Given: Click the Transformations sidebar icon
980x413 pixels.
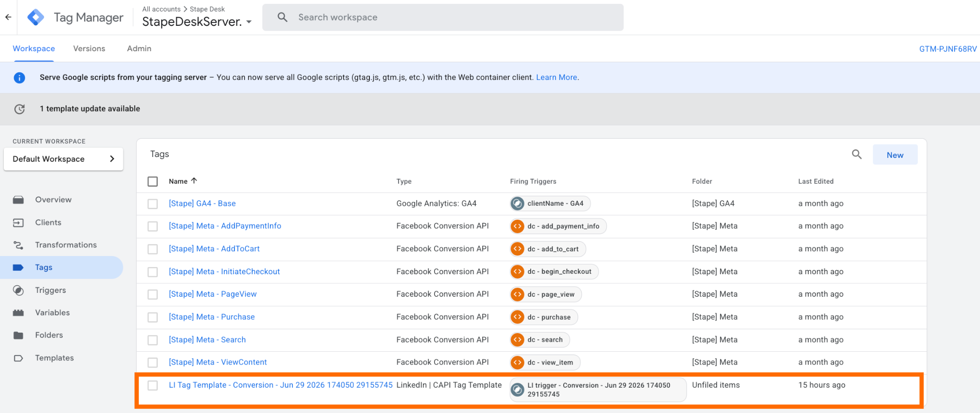Looking at the screenshot, I should (18, 245).
